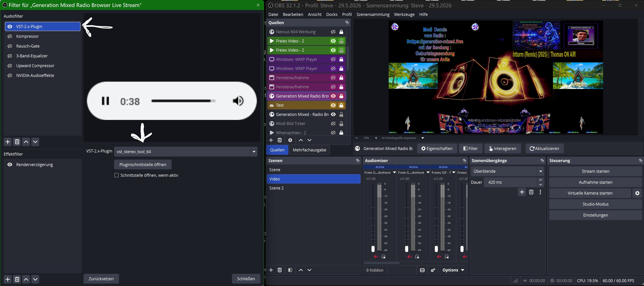Viewport: 644px width, 286px height.
Task: Adjust Freies Gif - 7 volume fader
Action: 436,249
